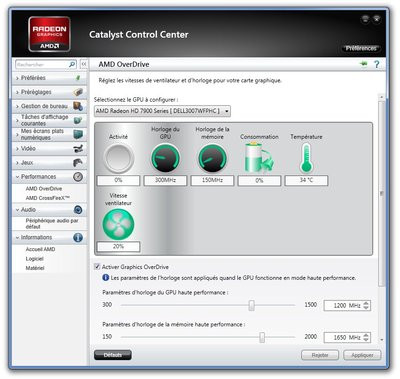Image resolution: width=400 pixels, height=379 pixels.
Task: Open Périphérique audio par défaut
Action: click(52, 224)
